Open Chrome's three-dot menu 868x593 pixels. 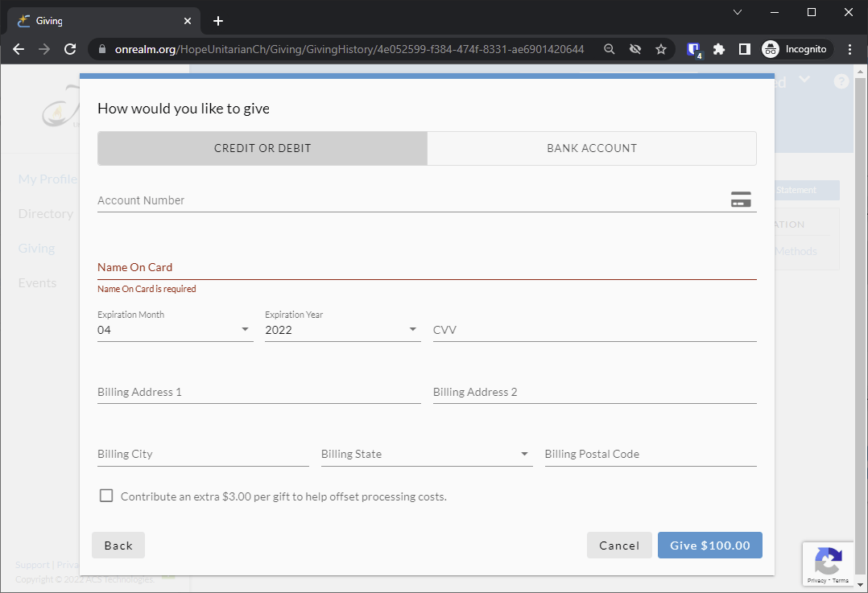coord(849,49)
